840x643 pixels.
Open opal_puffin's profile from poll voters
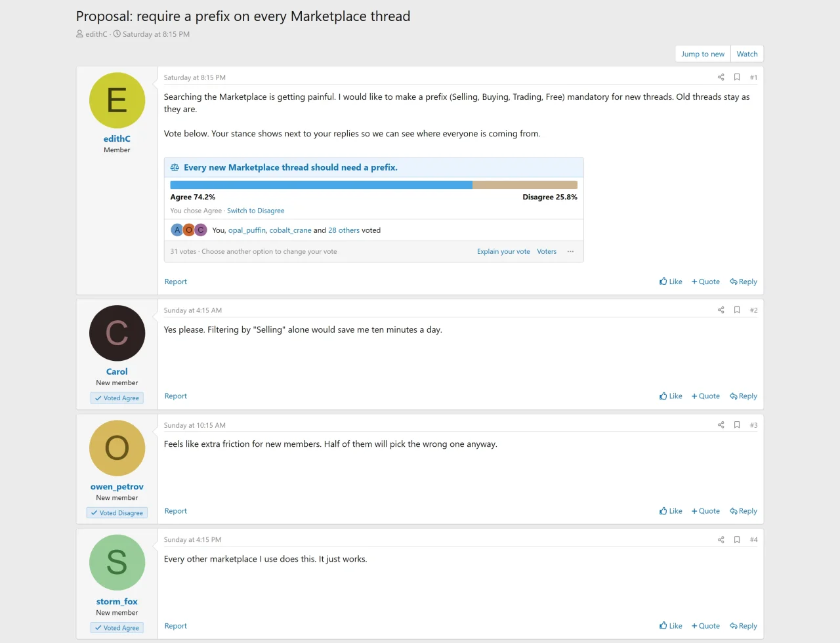pyautogui.click(x=247, y=230)
